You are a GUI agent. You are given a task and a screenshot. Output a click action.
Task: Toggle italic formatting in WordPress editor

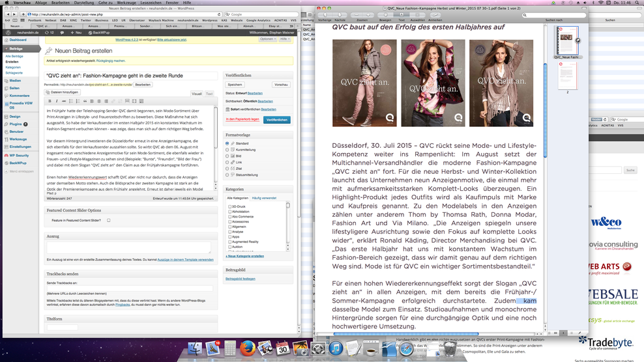57,101
